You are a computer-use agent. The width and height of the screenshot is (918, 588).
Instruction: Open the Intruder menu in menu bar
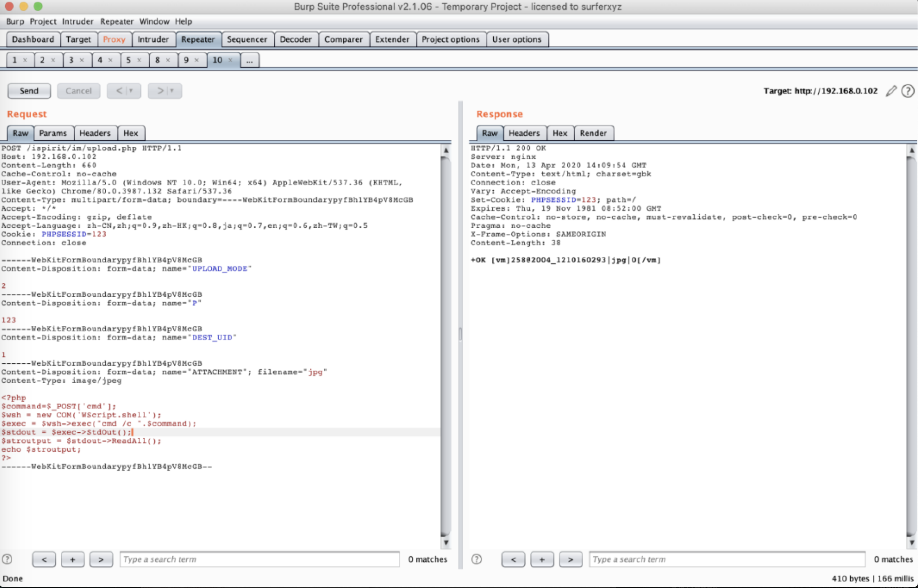tap(78, 21)
